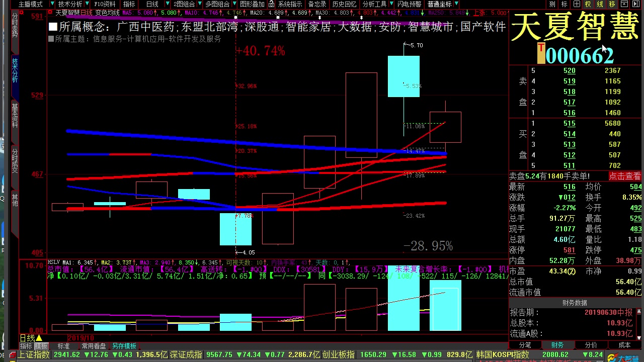The width and height of the screenshot is (644, 362).
Task: Click the 所属主题 theme line
Action: coord(135,39)
